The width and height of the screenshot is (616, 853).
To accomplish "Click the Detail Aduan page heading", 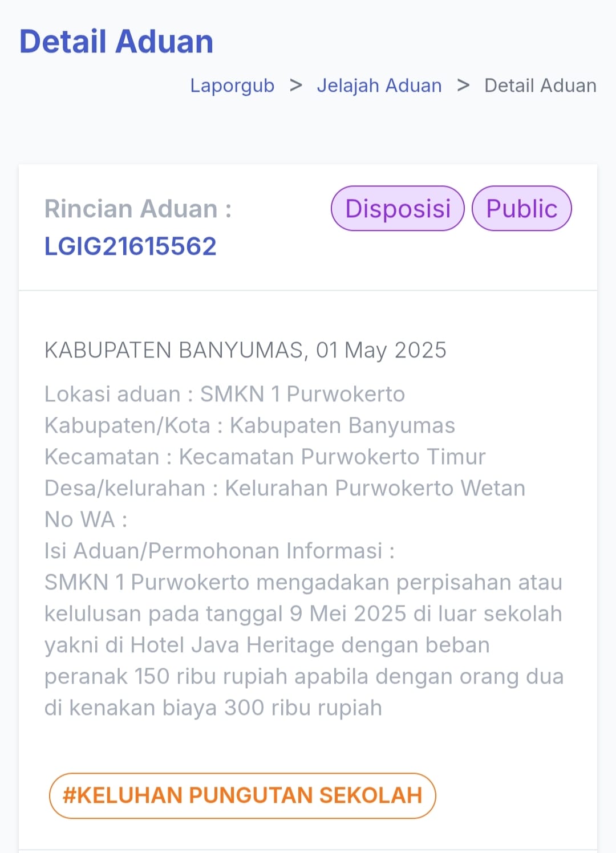I will click(116, 42).
